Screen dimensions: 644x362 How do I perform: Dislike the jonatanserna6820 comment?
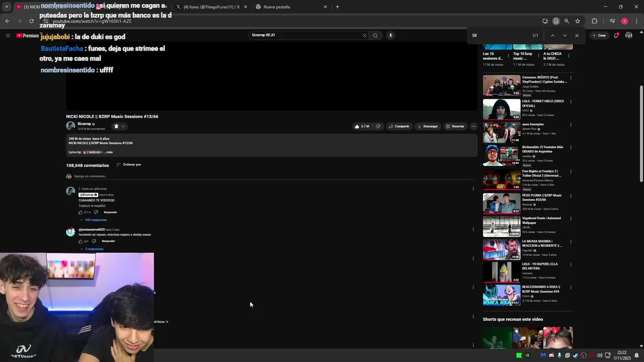click(x=94, y=241)
